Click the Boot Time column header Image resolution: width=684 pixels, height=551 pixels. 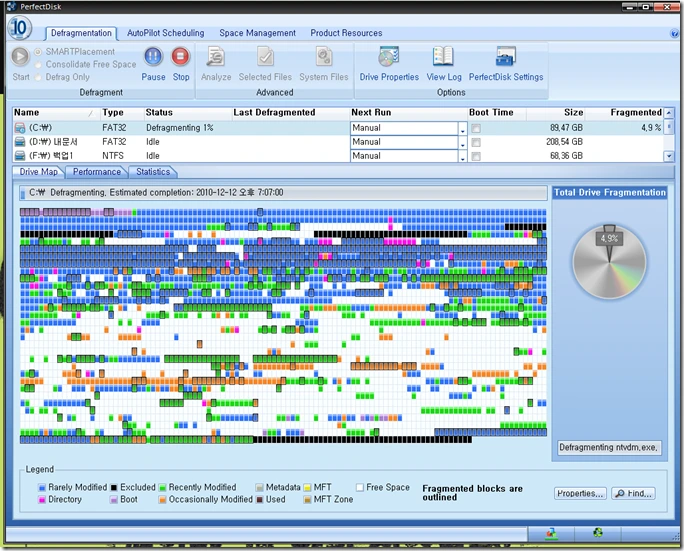tap(496, 113)
